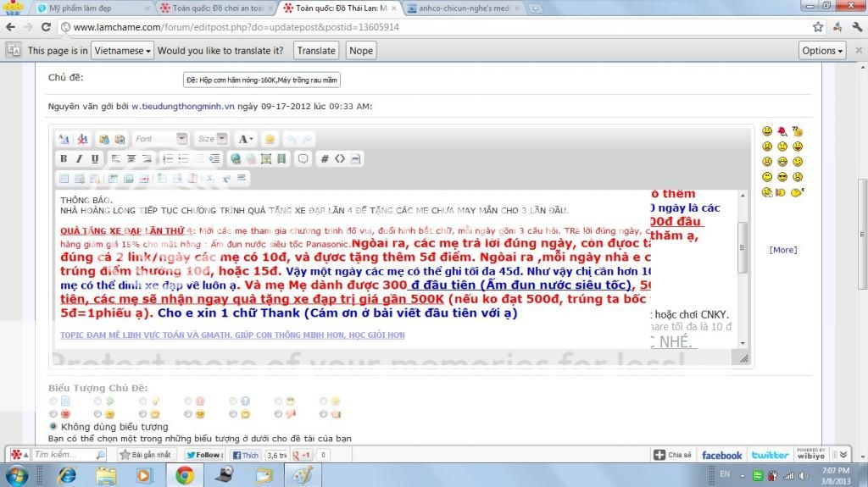The image size is (868, 487).
Task: Click the Paste from Word icon
Action: click(x=120, y=139)
